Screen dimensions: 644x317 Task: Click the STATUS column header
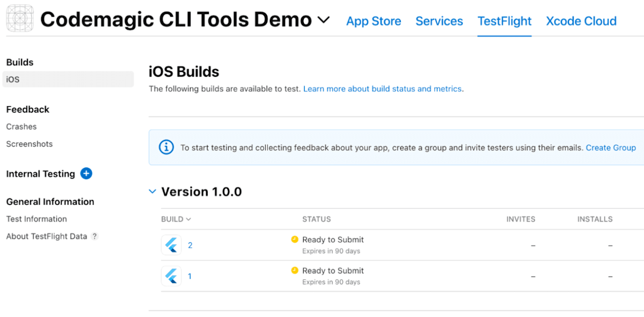[317, 219]
